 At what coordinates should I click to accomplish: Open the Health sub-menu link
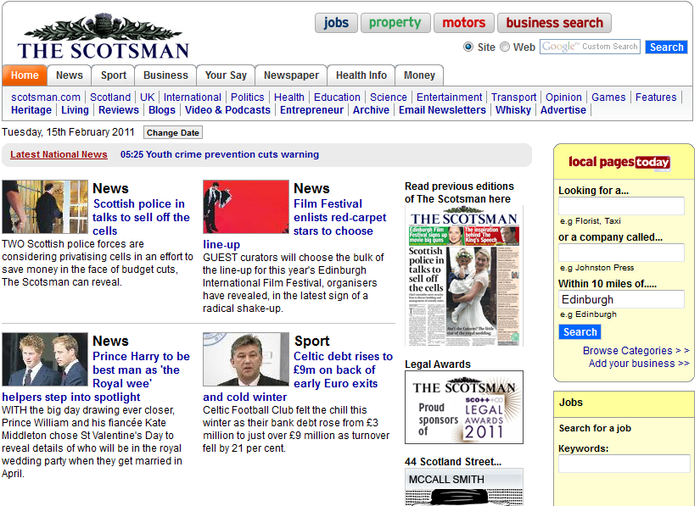coord(289,97)
